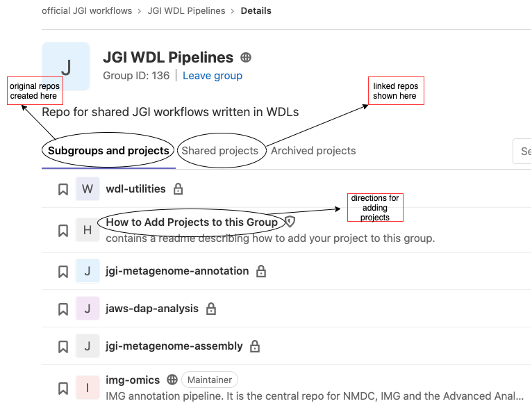Screen dimensions: 532x415
Task: Click bookmark icon beside img-omics
Action: 63,388
